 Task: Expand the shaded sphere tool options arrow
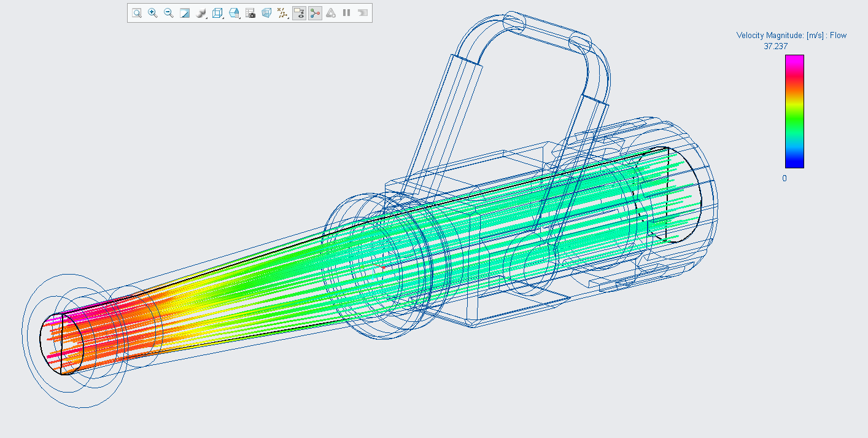coord(206,18)
